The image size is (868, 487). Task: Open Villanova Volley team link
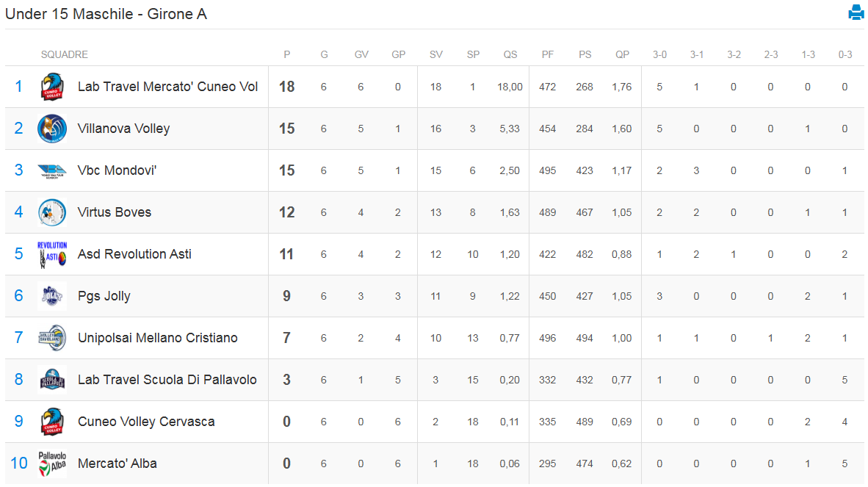tap(123, 129)
